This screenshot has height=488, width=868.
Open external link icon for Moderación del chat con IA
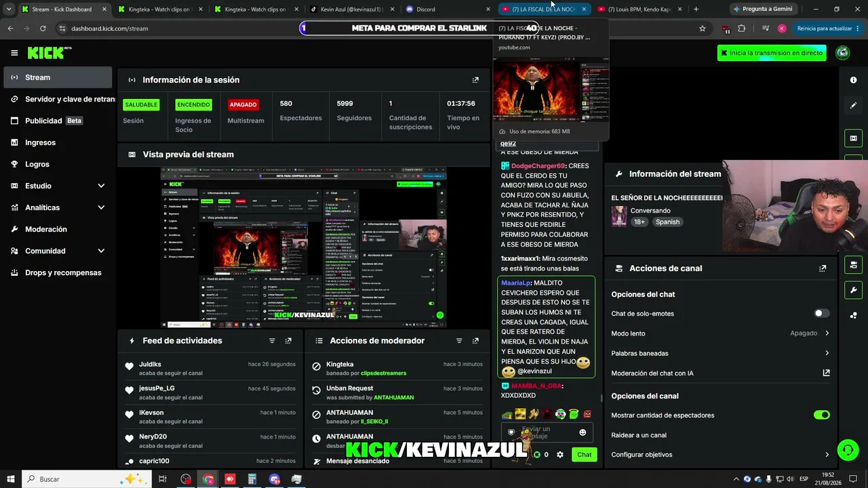(826, 373)
